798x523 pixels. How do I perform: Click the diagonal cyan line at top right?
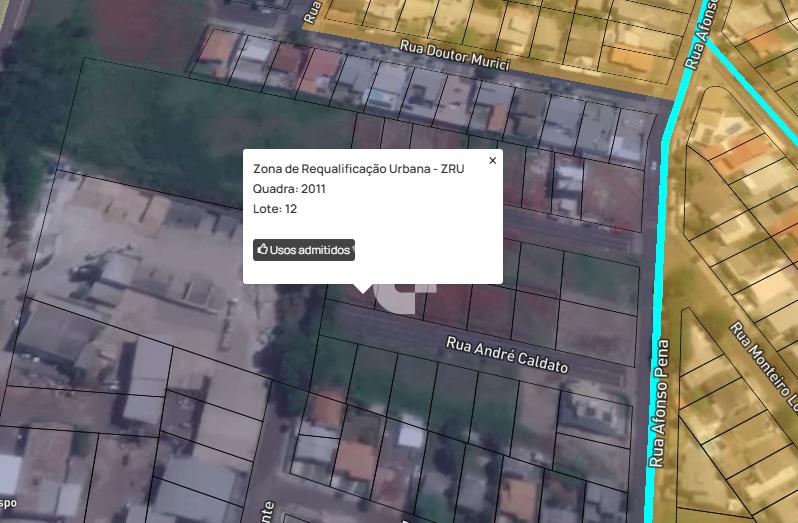pos(751,90)
